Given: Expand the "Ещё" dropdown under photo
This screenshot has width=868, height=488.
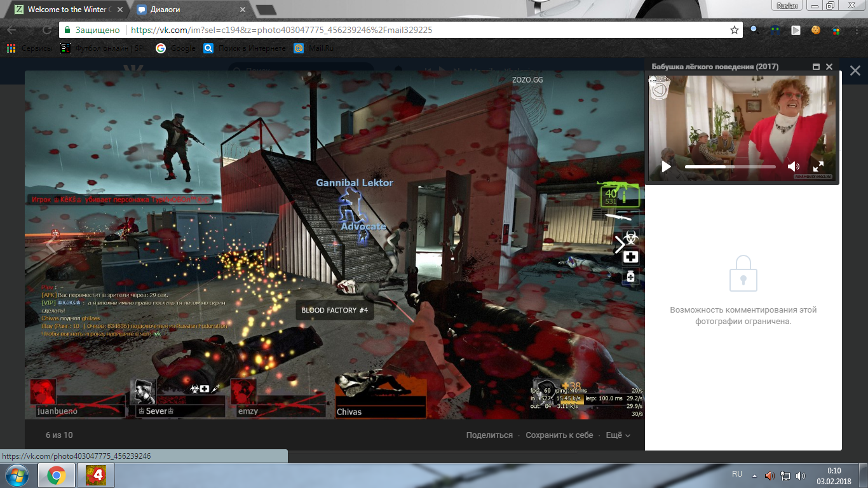Looking at the screenshot, I should click(x=618, y=435).
